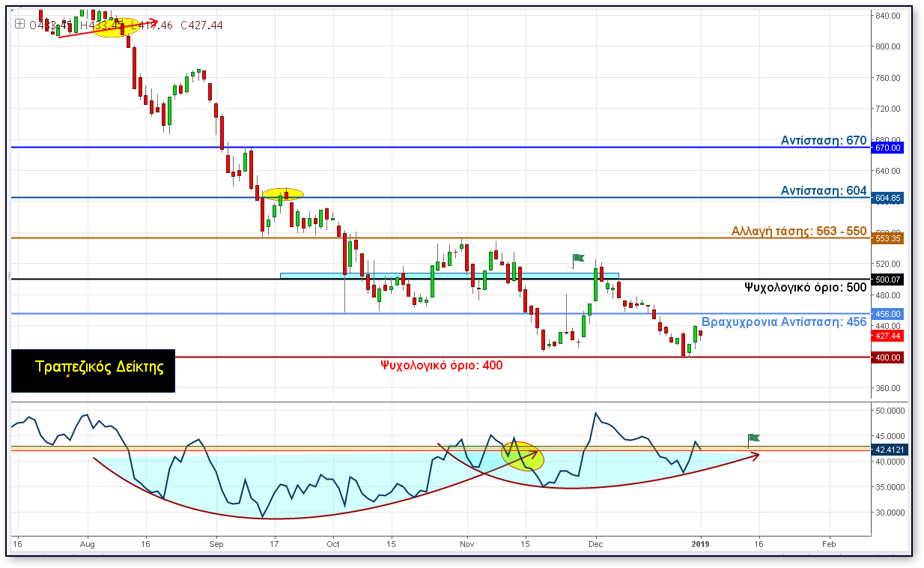Select the 'Ψυχολογικό όριο: 500' label
The height and width of the screenshot is (568, 924).
click(805, 287)
